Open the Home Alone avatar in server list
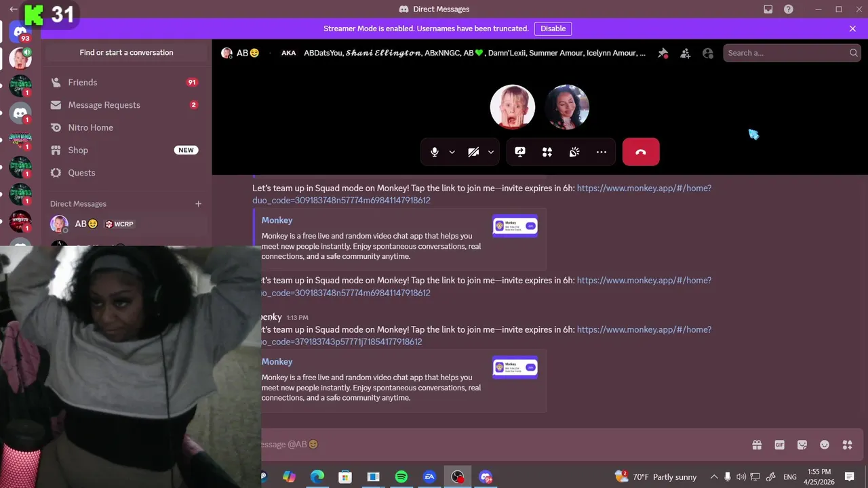The image size is (868, 488). point(20,59)
